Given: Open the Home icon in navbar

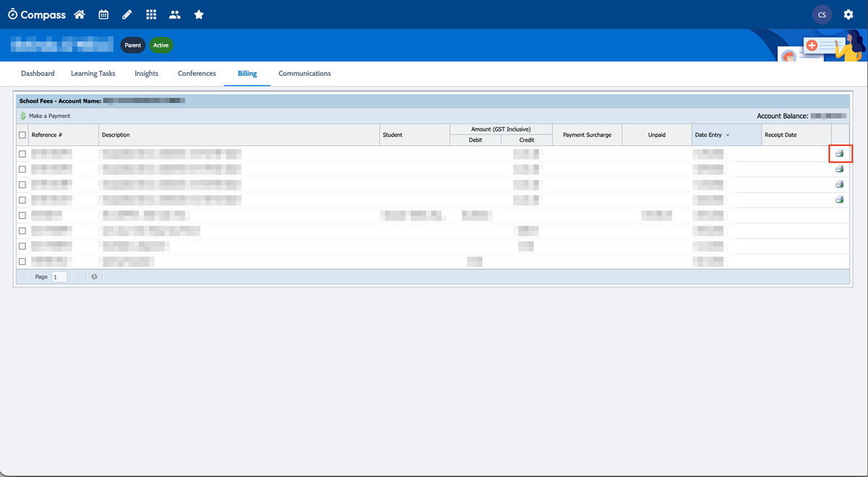Looking at the screenshot, I should click(x=80, y=14).
